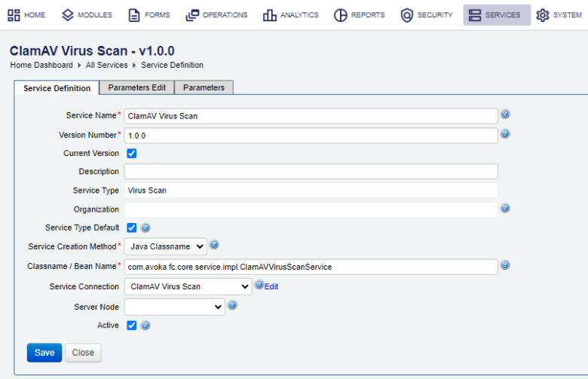588x379 pixels.
Task: Click into the Classname / Bean Name field
Action: pyautogui.click(x=311, y=267)
